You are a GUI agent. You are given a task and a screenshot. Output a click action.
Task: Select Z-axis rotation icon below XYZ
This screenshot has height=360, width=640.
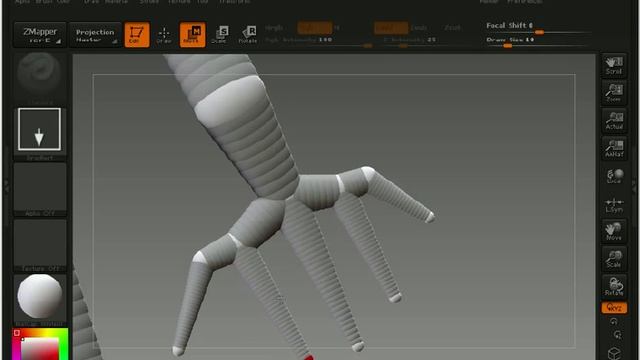coord(617,335)
